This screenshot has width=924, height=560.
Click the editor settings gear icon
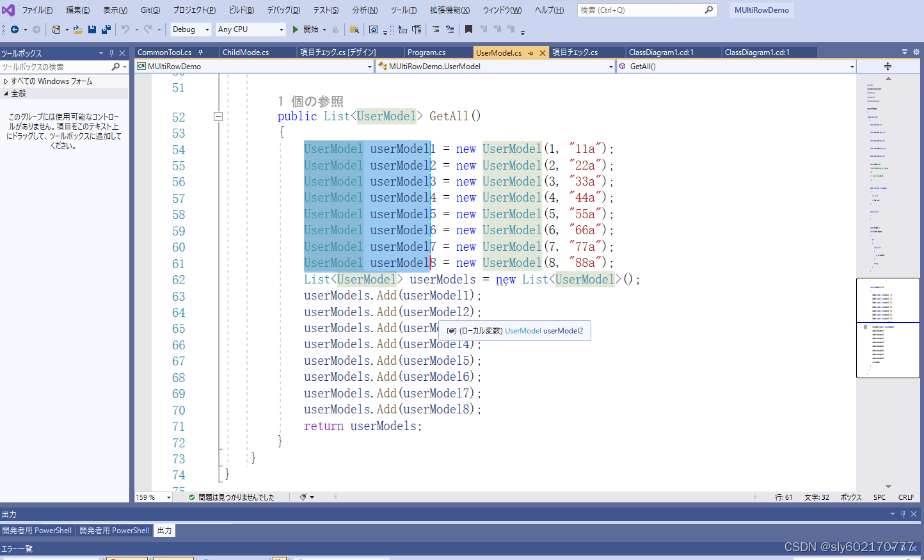tap(916, 52)
